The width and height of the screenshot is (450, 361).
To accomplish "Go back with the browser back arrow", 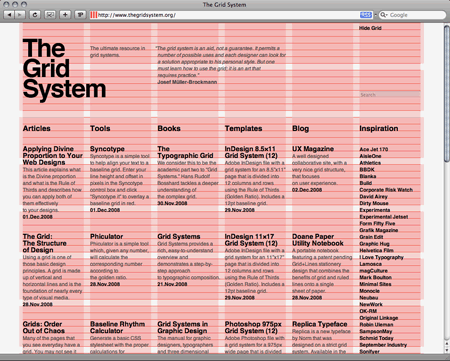I will pos(9,15).
